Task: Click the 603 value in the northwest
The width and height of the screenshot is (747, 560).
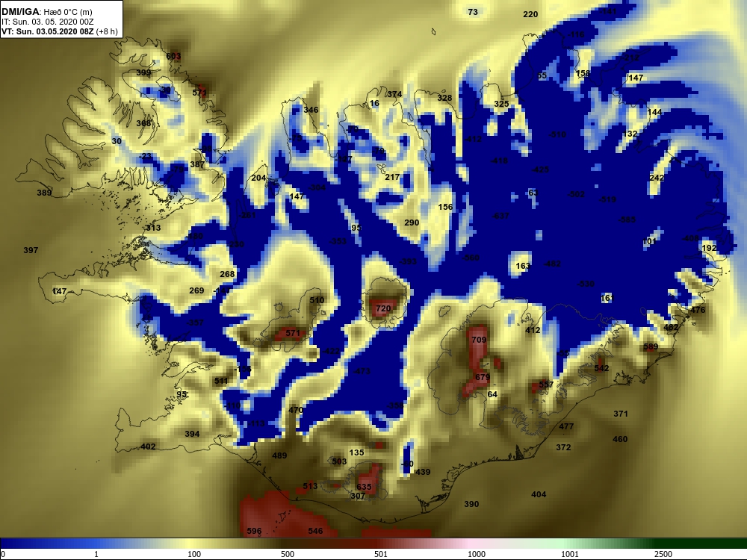Action: coord(173,56)
